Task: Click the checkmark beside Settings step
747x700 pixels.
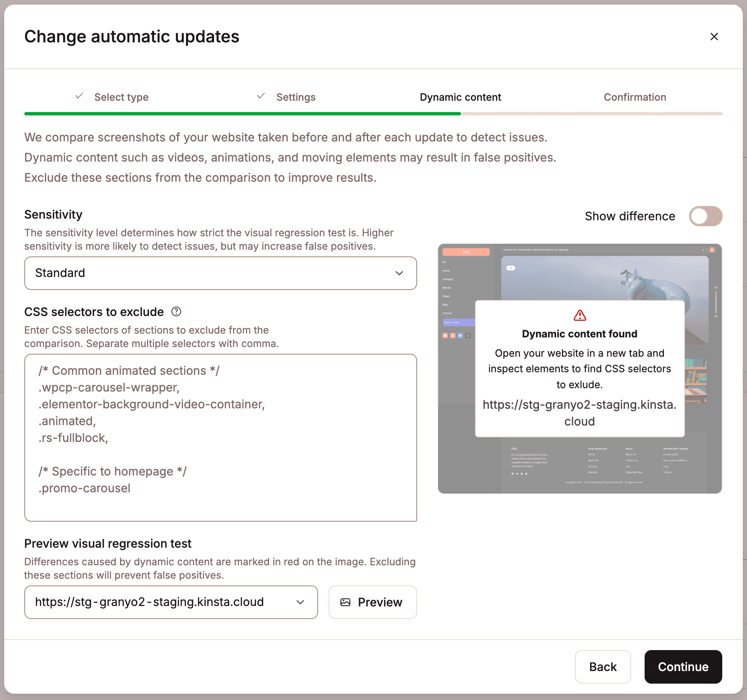Action: (261, 96)
